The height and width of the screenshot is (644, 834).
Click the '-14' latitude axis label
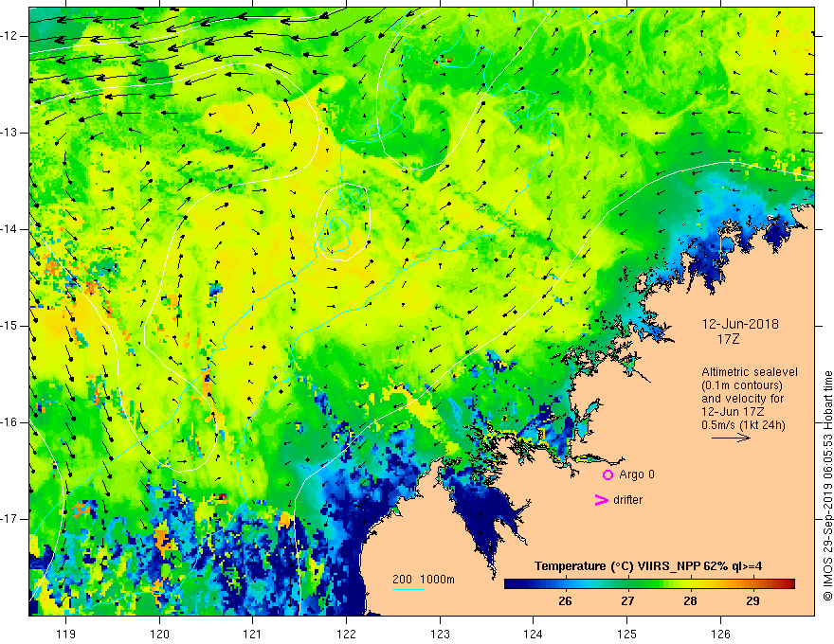pos(10,229)
